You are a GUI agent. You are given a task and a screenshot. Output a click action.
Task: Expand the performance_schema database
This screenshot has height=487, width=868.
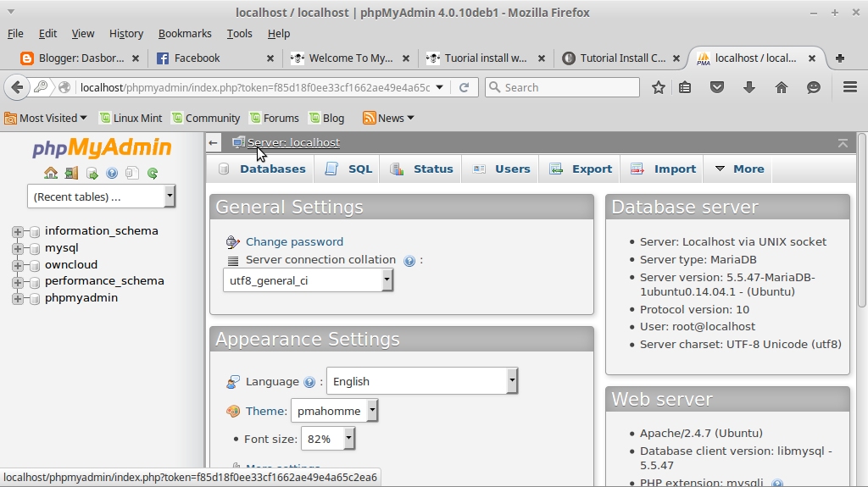(18, 282)
